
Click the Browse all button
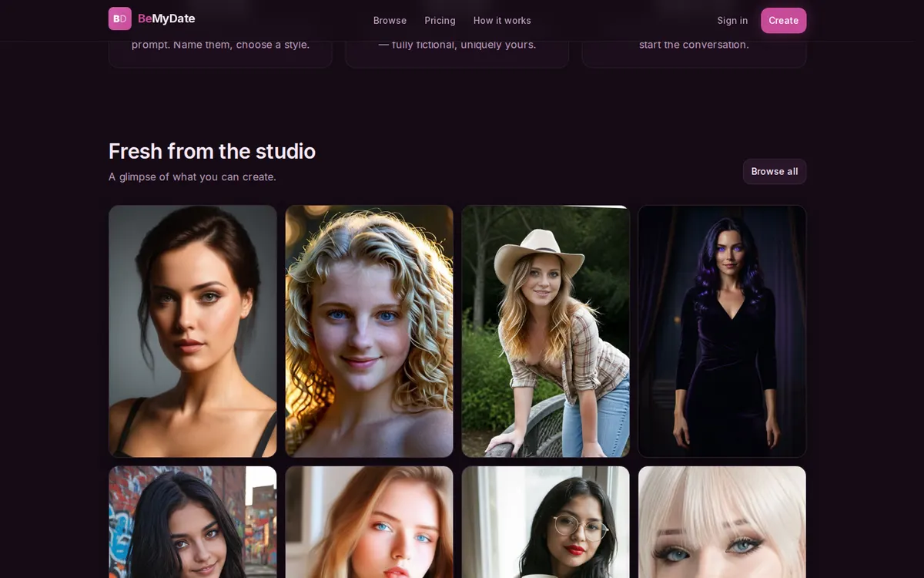tap(774, 171)
